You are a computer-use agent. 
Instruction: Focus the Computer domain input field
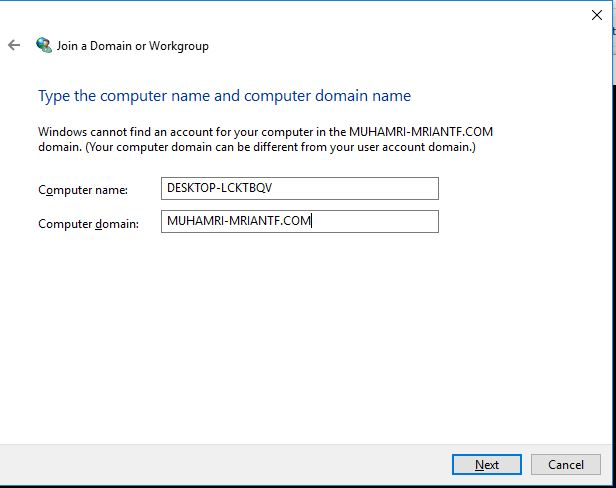click(x=300, y=221)
